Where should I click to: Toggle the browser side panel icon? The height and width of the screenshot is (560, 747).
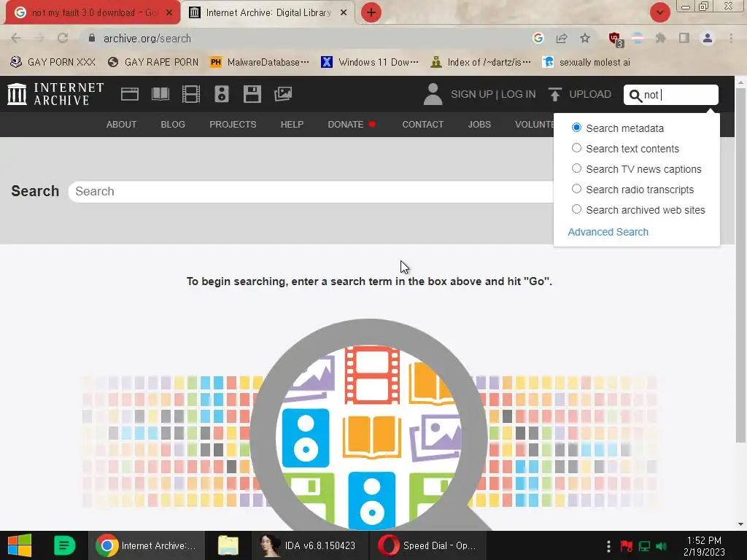684,38
